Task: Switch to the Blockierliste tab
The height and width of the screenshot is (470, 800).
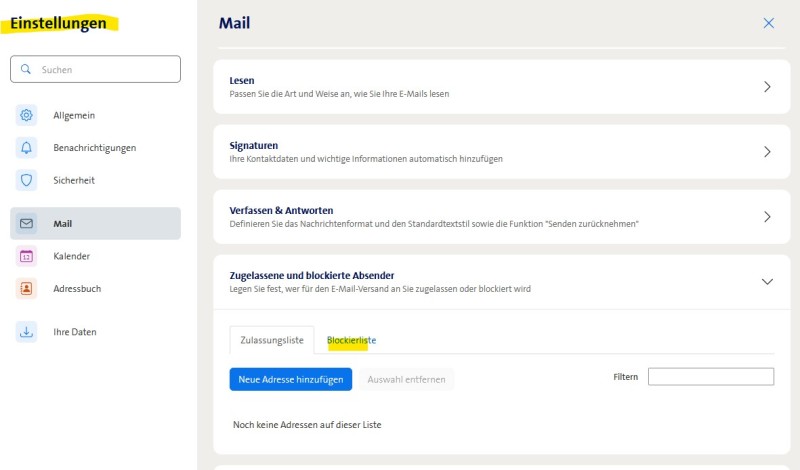Action: tap(351, 340)
